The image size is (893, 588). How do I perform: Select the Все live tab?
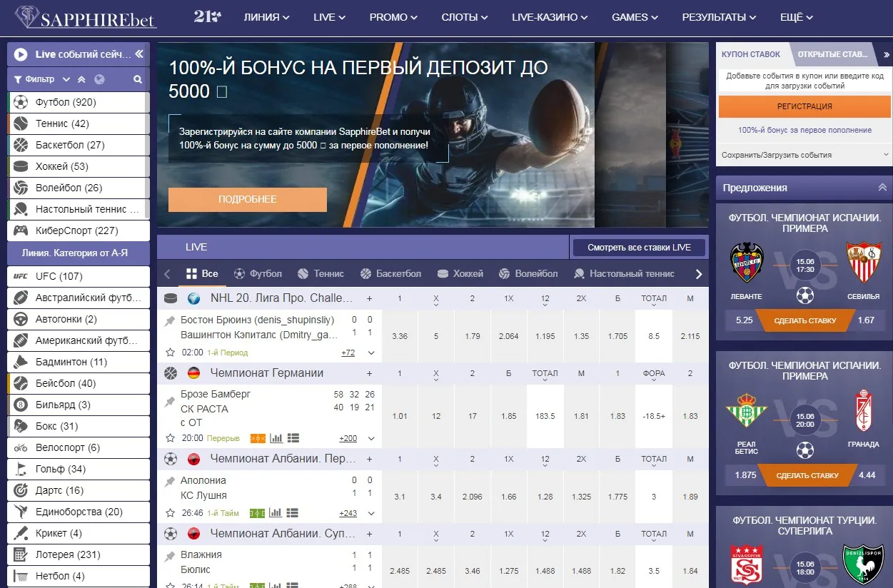[202, 273]
